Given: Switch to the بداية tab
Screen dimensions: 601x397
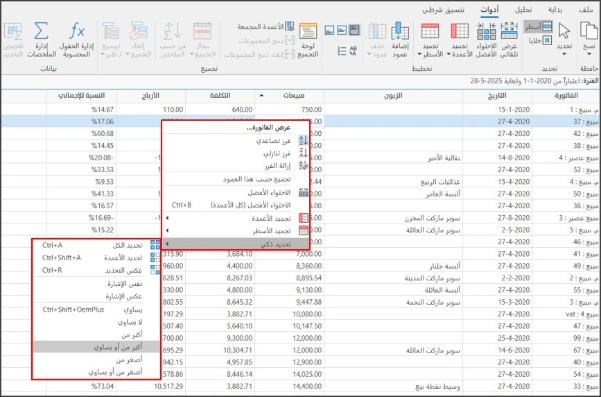Looking at the screenshot, I should click(x=555, y=10).
